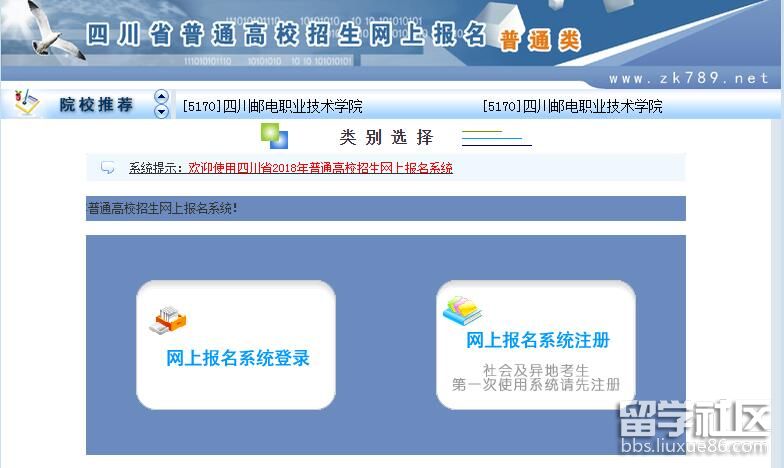
Task: Open the second [5170]四川邮电职业技术学院 entry
Action: (572, 106)
